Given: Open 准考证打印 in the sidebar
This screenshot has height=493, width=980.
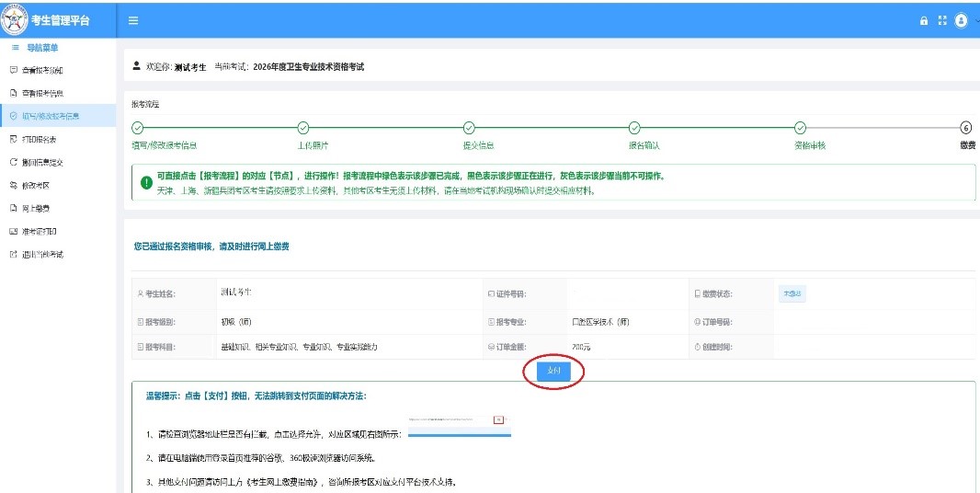Looking at the screenshot, I should (x=39, y=232).
